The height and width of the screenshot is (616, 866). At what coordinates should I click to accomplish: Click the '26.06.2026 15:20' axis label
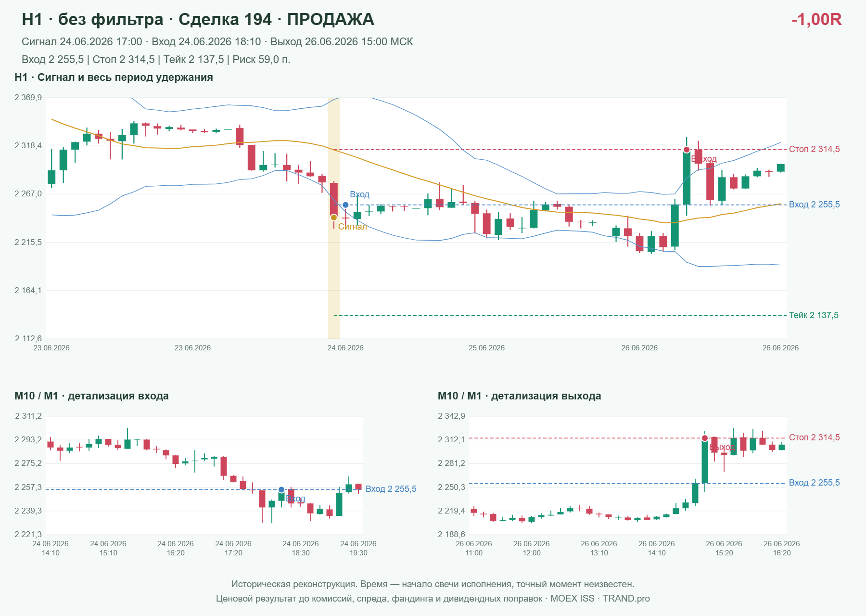[724, 548]
